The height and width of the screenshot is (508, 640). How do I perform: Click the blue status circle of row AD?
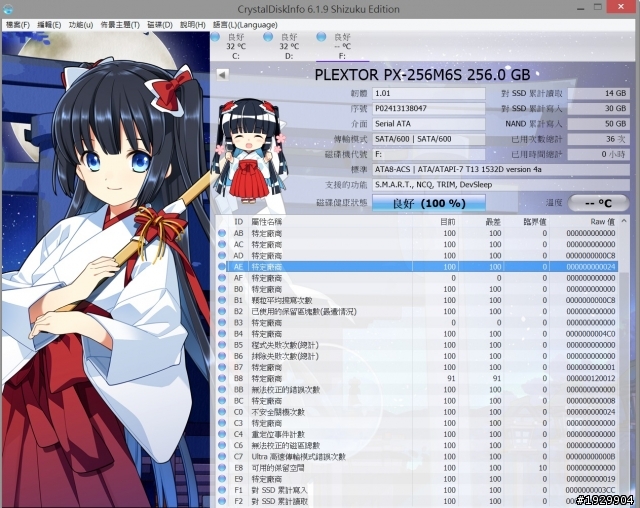coord(222,255)
